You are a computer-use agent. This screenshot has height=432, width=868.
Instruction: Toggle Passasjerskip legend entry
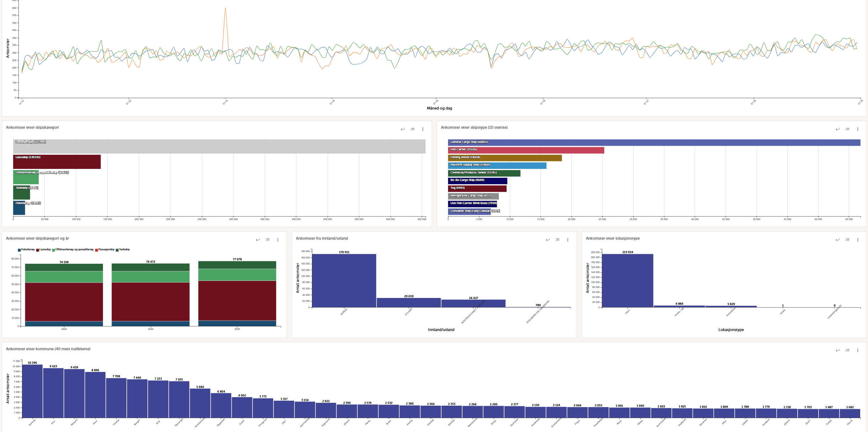106,250
